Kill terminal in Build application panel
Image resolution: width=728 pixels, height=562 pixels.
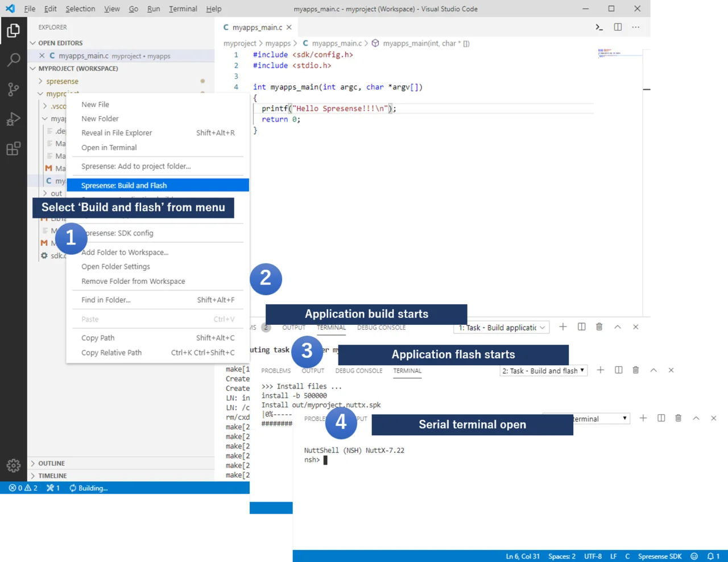599,327
